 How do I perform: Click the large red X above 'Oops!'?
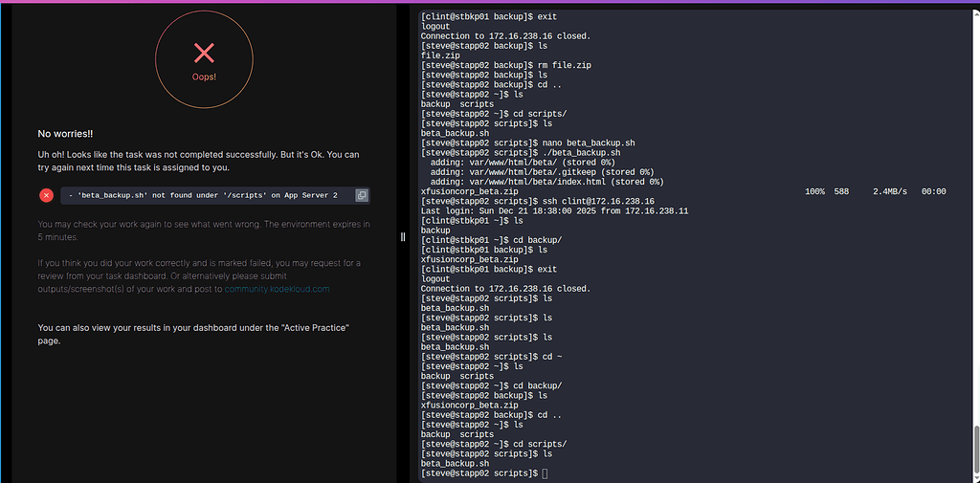[204, 53]
